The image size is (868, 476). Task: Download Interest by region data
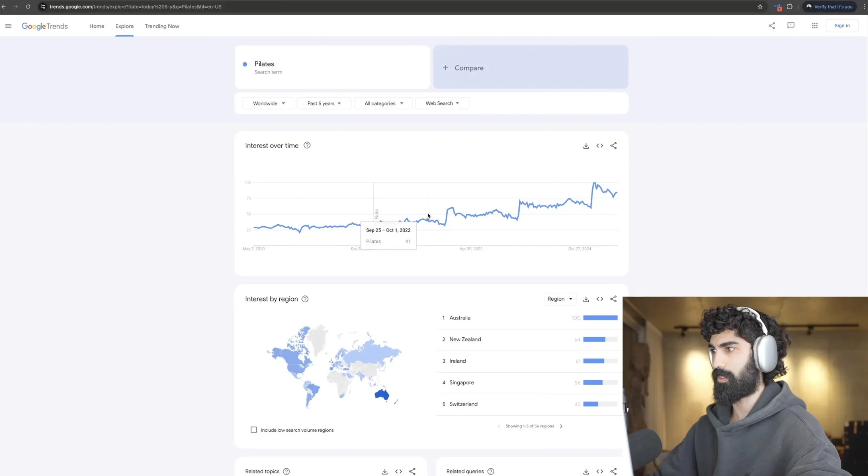click(x=586, y=299)
